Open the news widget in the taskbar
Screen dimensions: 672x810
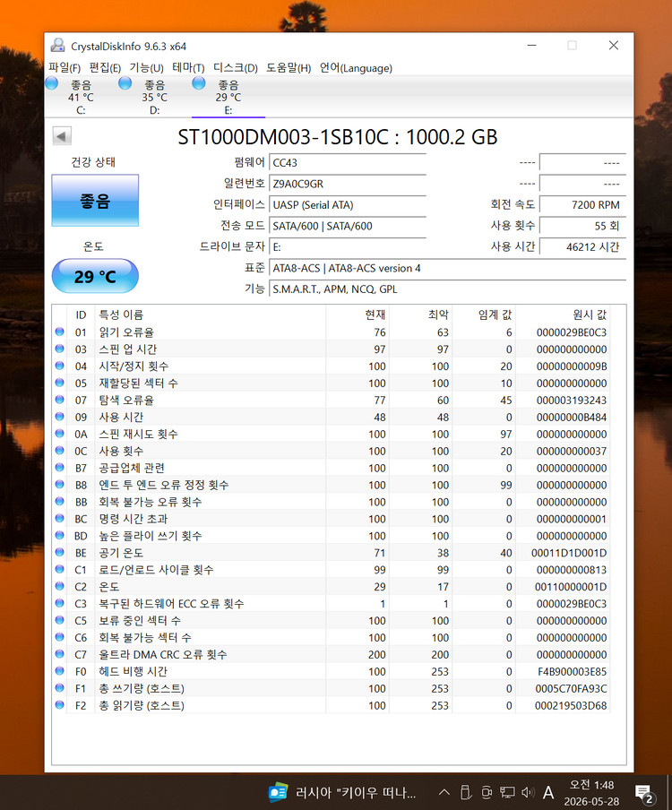(342, 792)
